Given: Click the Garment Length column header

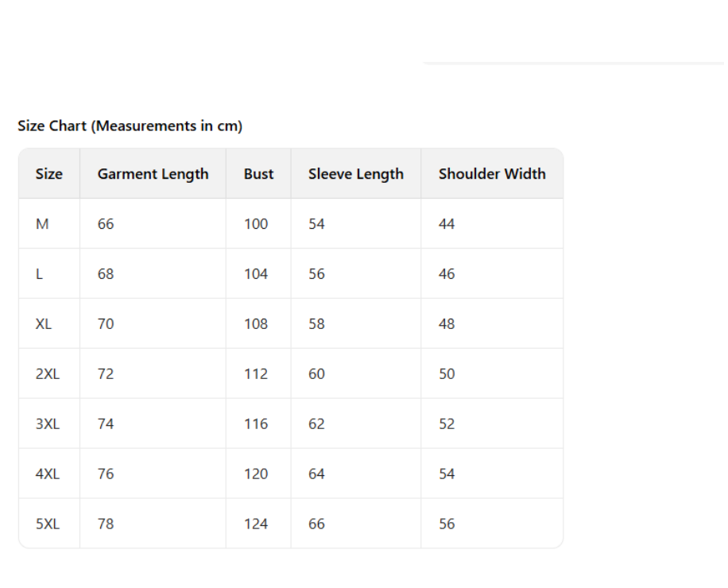Looking at the screenshot, I should tap(153, 174).
